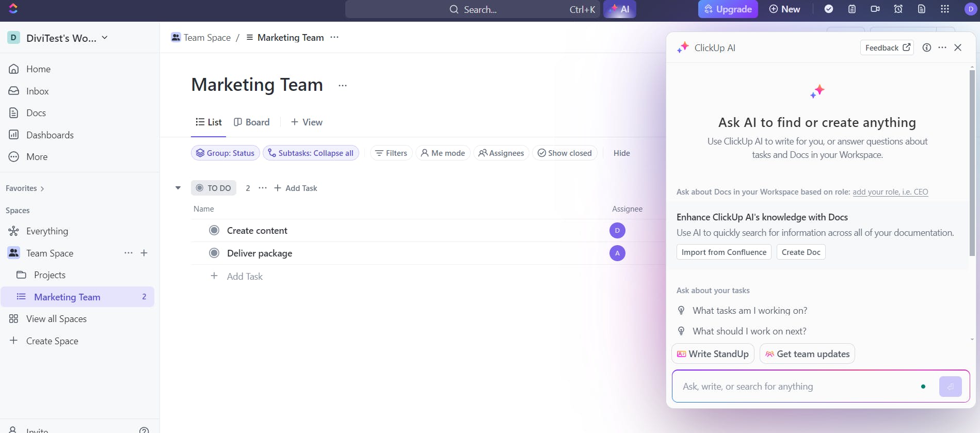
Task: Click the plus icon beside Team Space
Action: pos(144,253)
